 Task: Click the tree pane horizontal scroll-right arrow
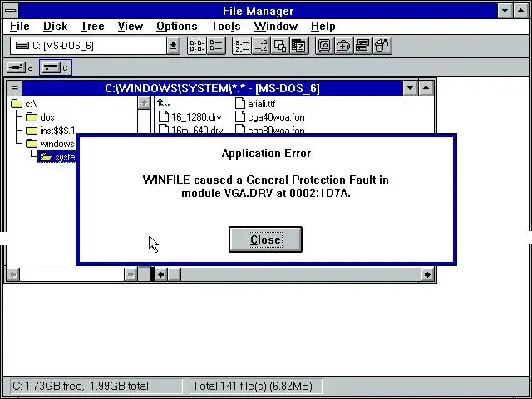(x=131, y=274)
